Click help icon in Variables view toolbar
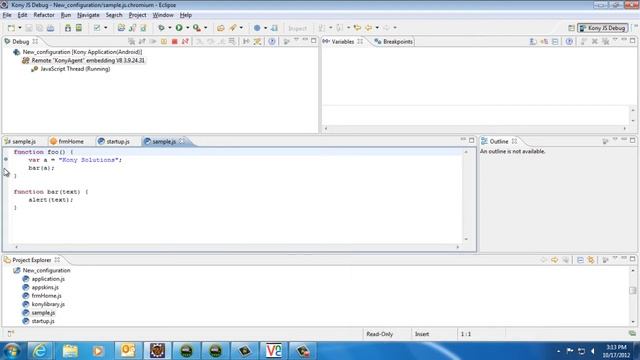The height and width of the screenshot is (360, 640). pyautogui.click(x=569, y=42)
